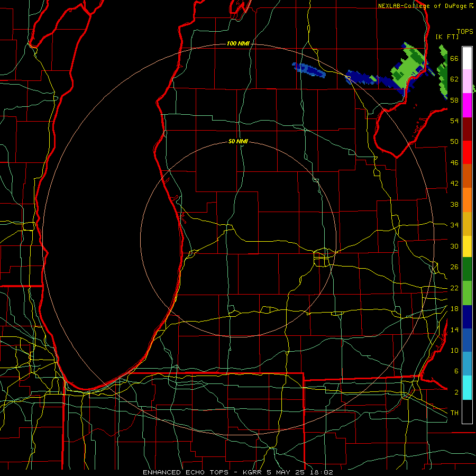Image resolution: width=476 pixels, height=476 pixels.
Task: Select the '2' legend value
Action: tap(456, 392)
